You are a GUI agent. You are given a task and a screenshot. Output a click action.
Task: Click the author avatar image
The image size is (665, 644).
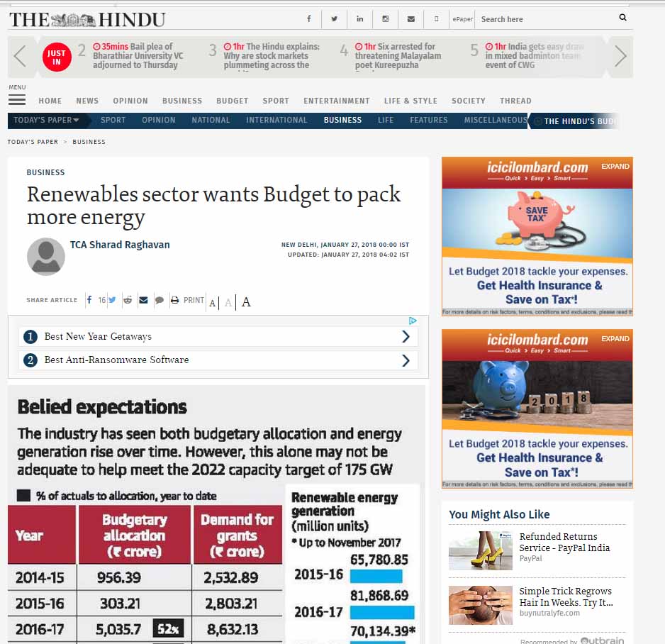pos(46,256)
